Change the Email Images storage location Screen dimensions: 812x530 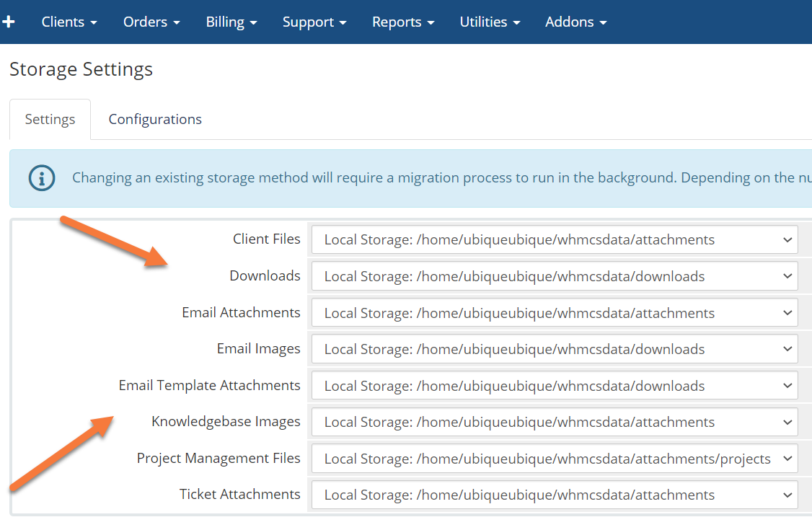coord(554,349)
